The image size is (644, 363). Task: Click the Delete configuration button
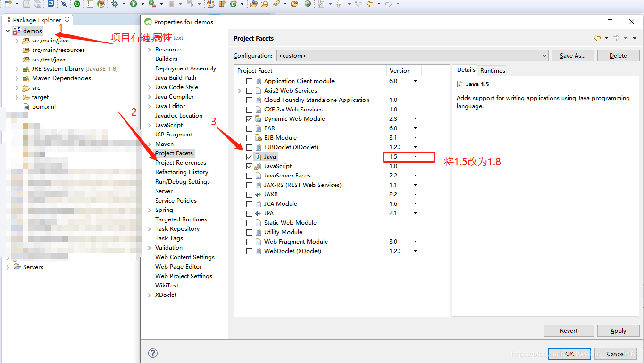click(x=618, y=56)
